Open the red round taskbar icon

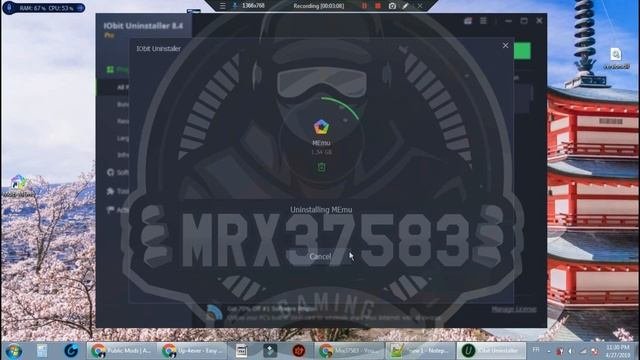(299, 351)
